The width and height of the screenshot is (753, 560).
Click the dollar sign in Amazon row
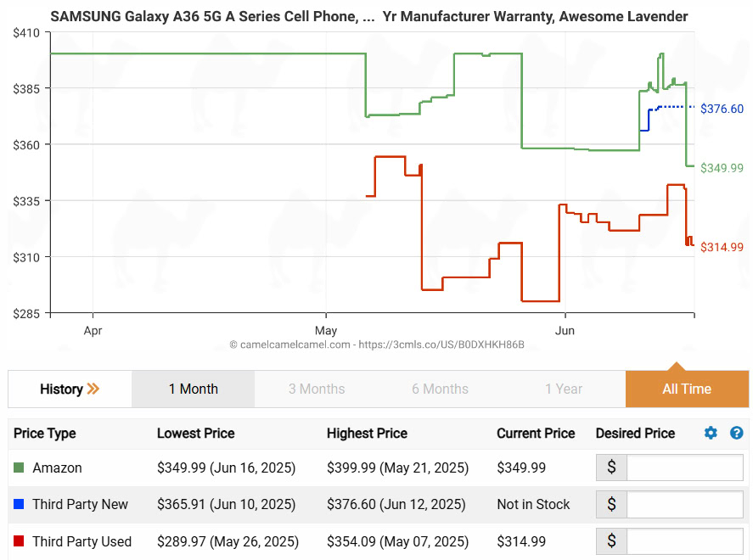611,468
